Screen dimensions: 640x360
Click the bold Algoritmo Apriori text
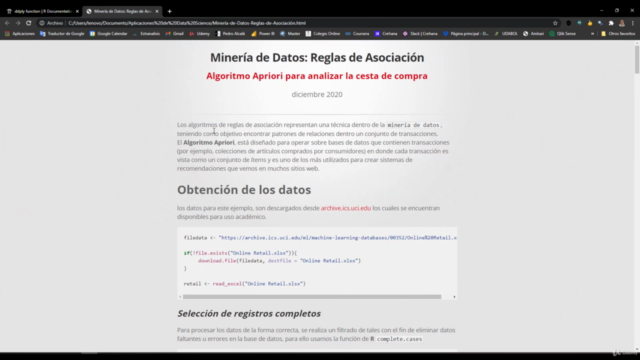click(x=209, y=142)
